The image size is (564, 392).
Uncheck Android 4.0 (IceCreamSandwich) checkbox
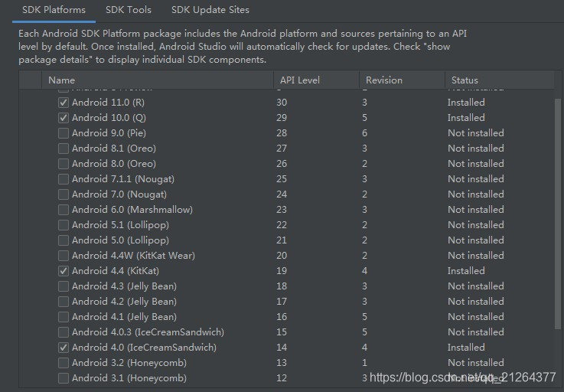pyautogui.click(x=64, y=348)
